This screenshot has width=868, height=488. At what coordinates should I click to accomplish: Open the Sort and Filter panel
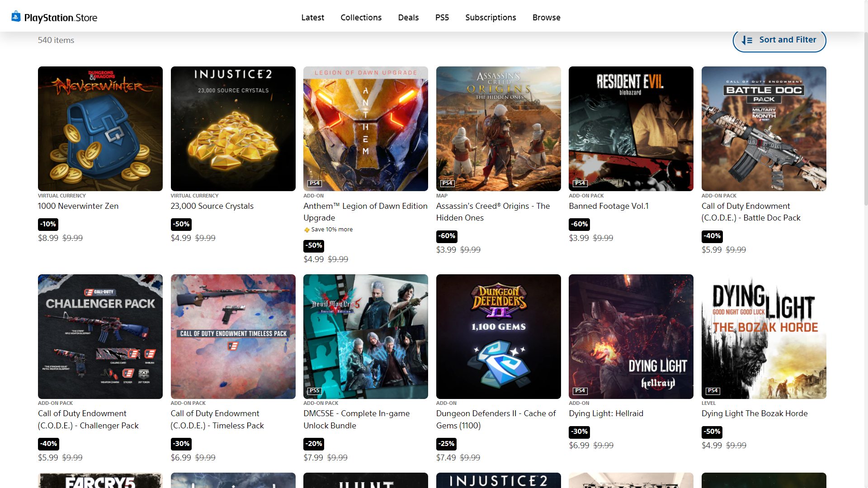tap(779, 40)
